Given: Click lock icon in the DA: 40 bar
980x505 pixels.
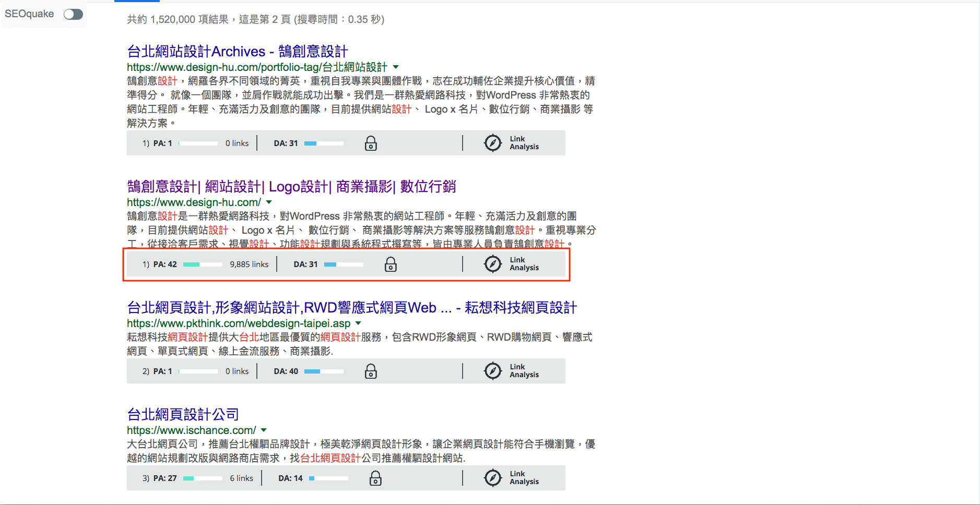Looking at the screenshot, I should coord(371,371).
